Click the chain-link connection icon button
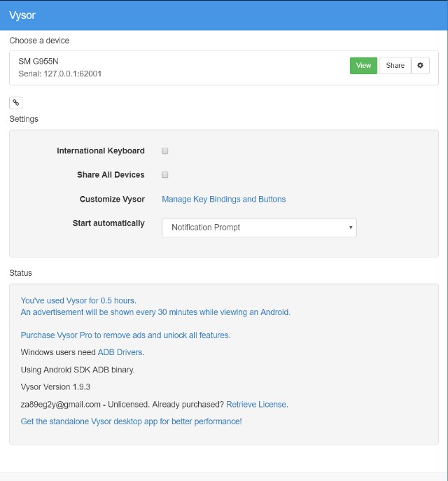This screenshot has height=481, width=448. point(15,103)
